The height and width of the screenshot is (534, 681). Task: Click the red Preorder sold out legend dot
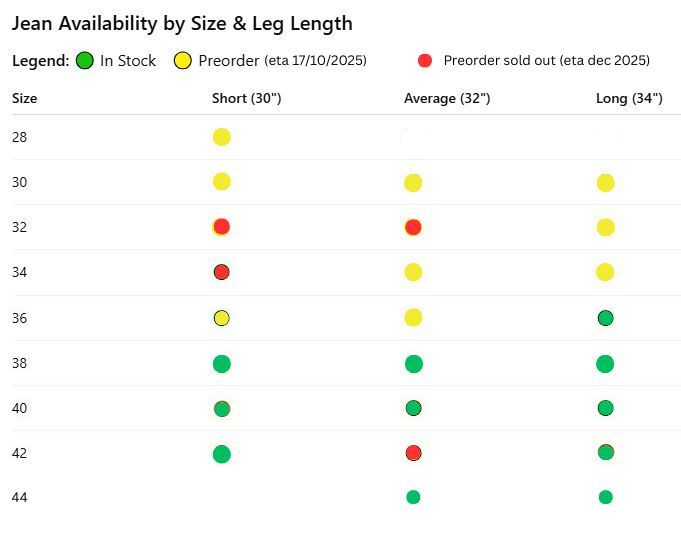pyautogui.click(x=425, y=61)
